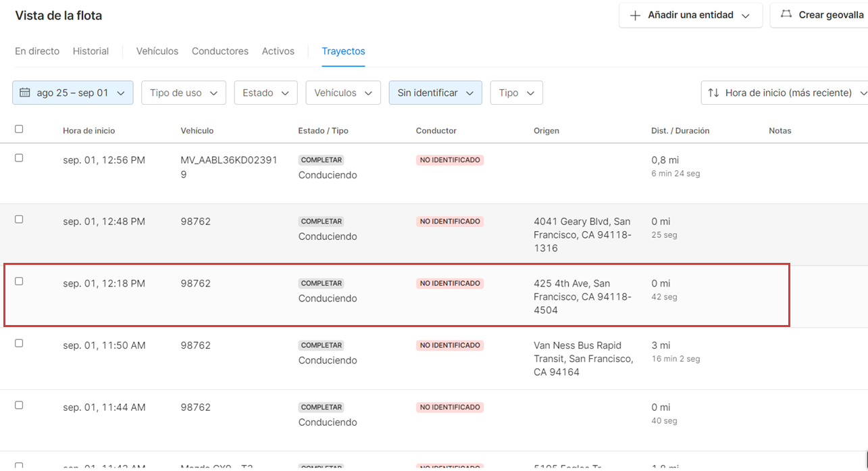This screenshot has height=471, width=868.
Task: Click the geofence shape icon beside Crear geovalla
Action: coord(786,14)
